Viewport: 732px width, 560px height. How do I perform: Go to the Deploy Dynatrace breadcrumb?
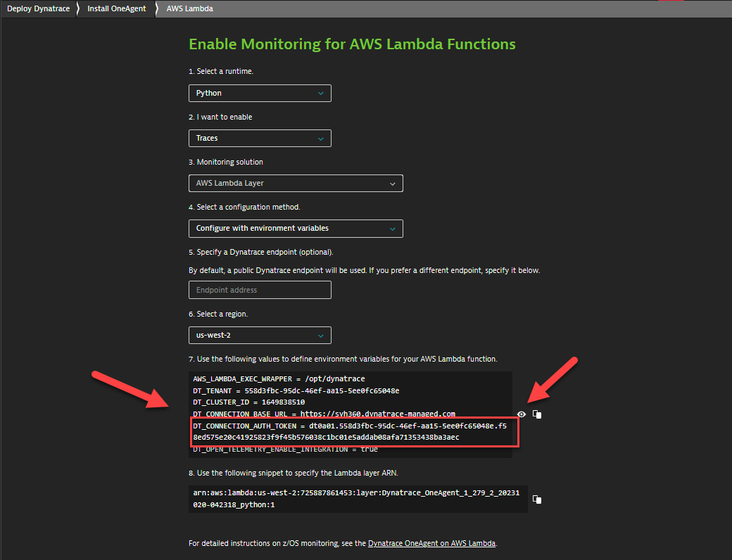click(39, 9)
